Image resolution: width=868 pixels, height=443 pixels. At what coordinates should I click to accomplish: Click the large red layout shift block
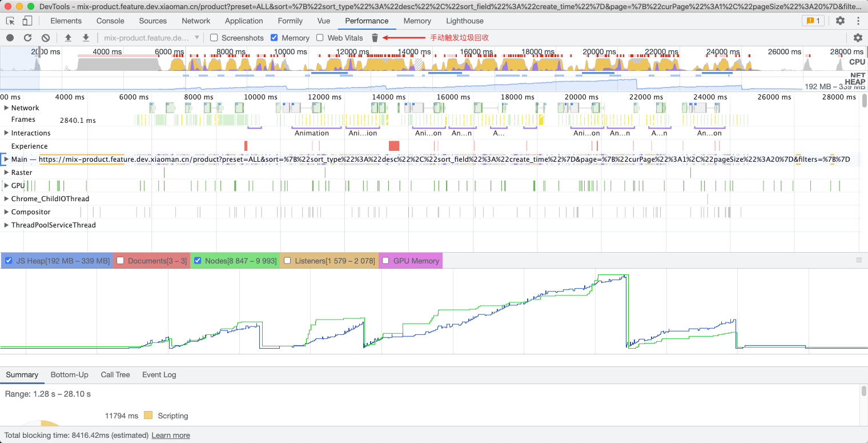(x=394, y=146)
